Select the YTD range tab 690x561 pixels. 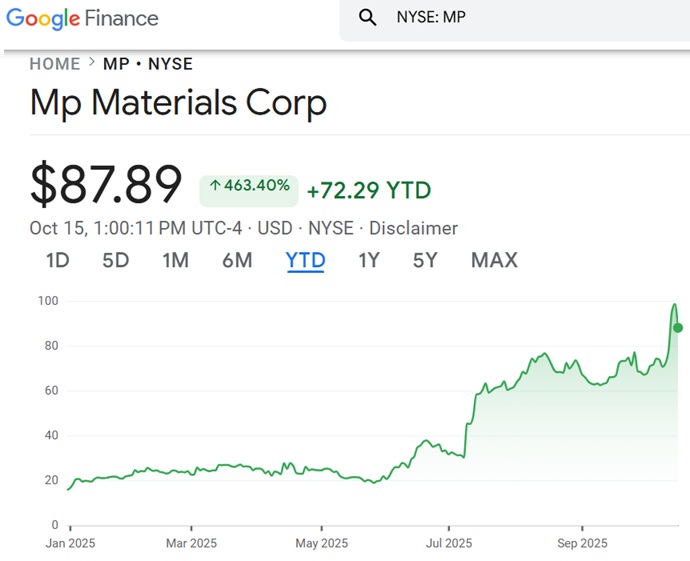[x=305, y=260]
